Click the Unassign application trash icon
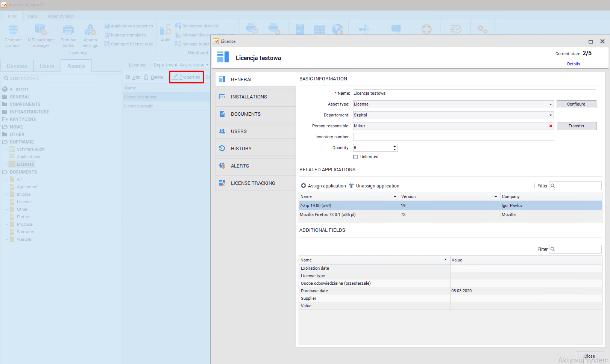The height and width of the screenshot is (364, 610). click(352, 186)
